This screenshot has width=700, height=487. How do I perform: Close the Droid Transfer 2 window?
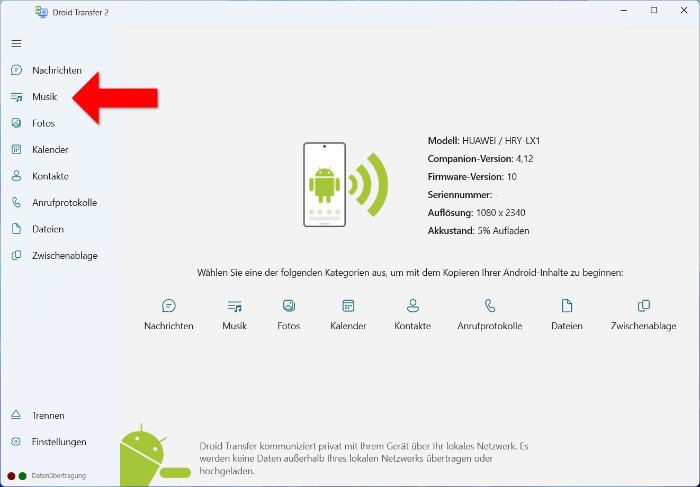point(684,10)
